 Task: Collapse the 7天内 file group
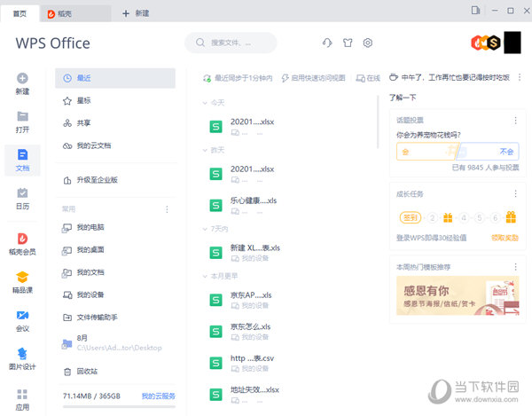coord(205,229)
